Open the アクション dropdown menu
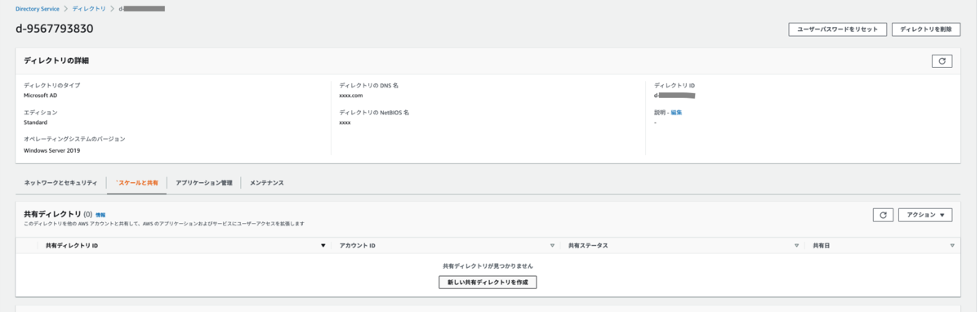This screenshot has width=980, height=312. click(x=925, y=215)
